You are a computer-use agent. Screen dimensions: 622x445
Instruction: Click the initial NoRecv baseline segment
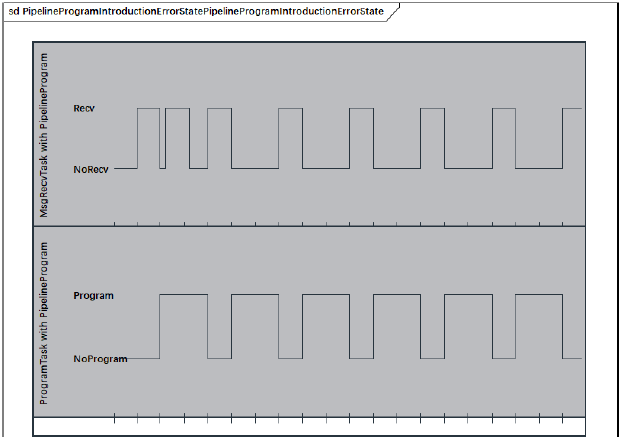[125, 169]
